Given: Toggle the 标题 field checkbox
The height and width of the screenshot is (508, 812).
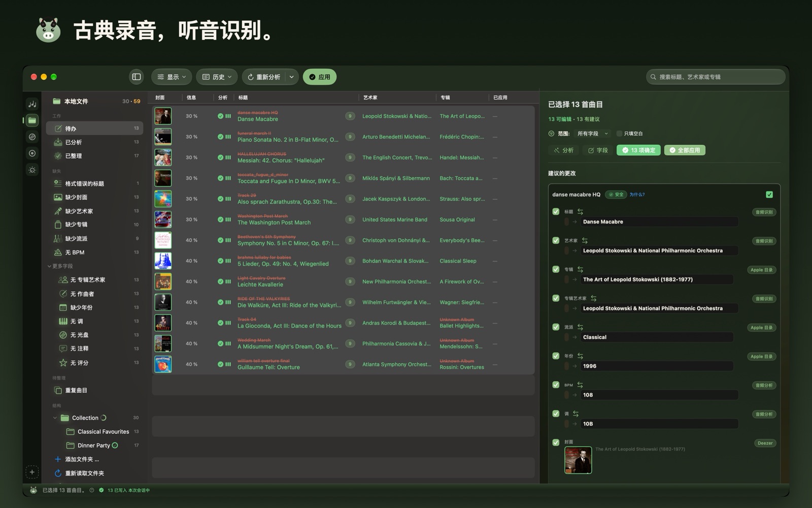Looking at the screenshot, I should (x=556, y=211).
